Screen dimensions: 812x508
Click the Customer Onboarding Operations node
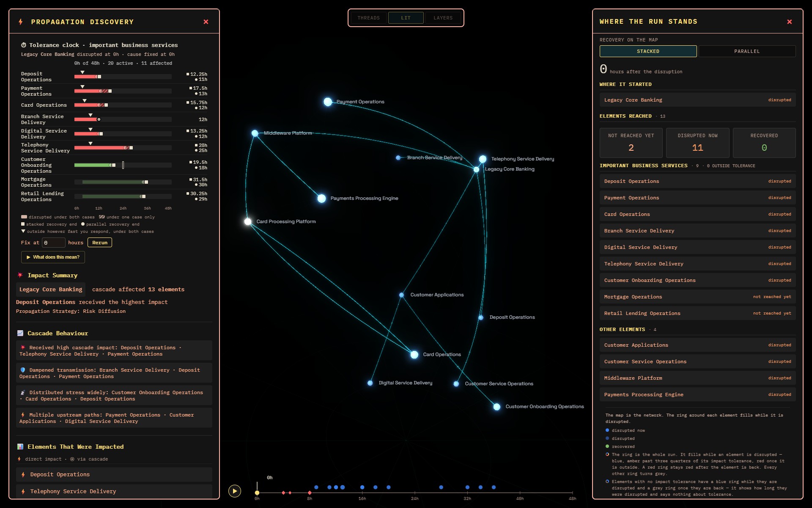497,407
